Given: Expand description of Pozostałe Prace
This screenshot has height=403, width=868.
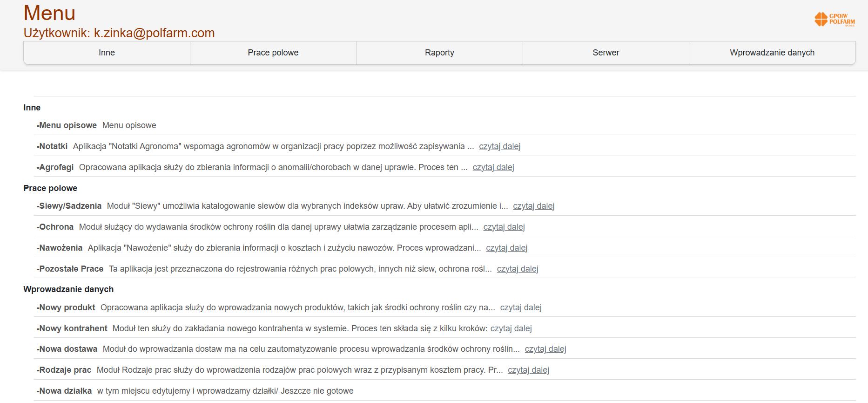Looking at the screenshot, I should [x=517, y=269].
